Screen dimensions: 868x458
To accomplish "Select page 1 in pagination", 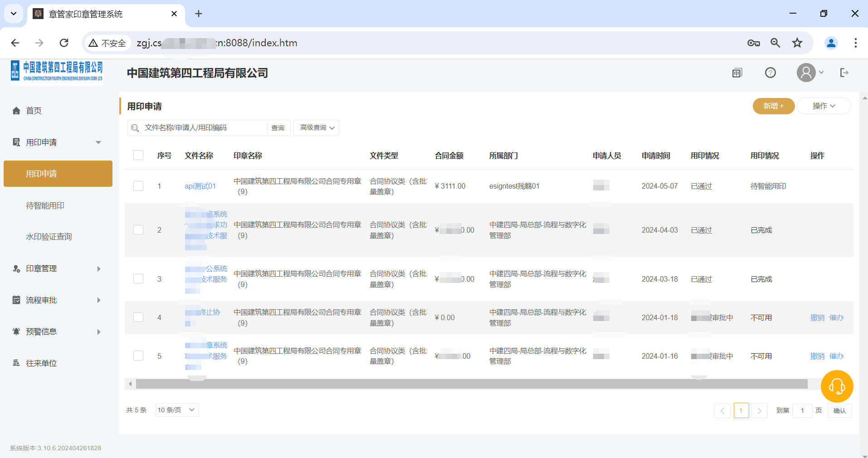I will [741, 411].
